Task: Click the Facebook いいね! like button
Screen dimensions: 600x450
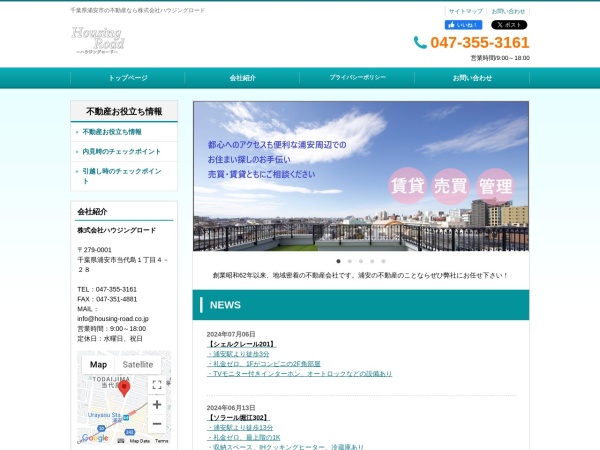Action: 463,25
